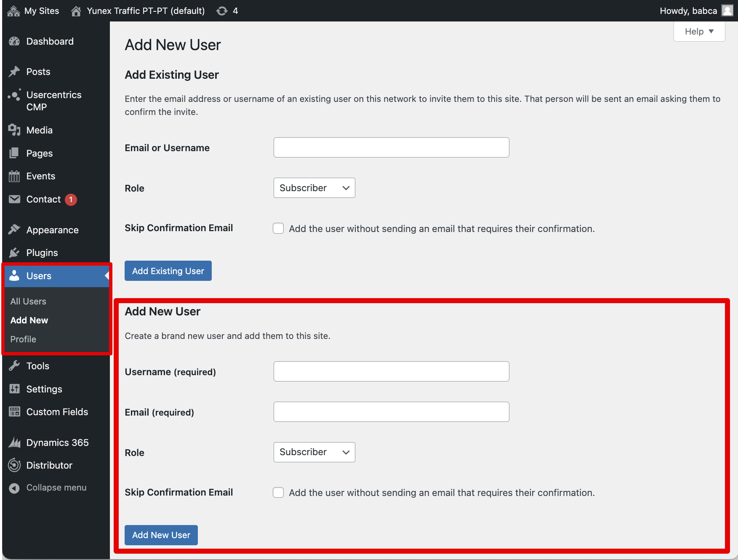Click the Collapse menu arrow icon

[x=14, y=488]
